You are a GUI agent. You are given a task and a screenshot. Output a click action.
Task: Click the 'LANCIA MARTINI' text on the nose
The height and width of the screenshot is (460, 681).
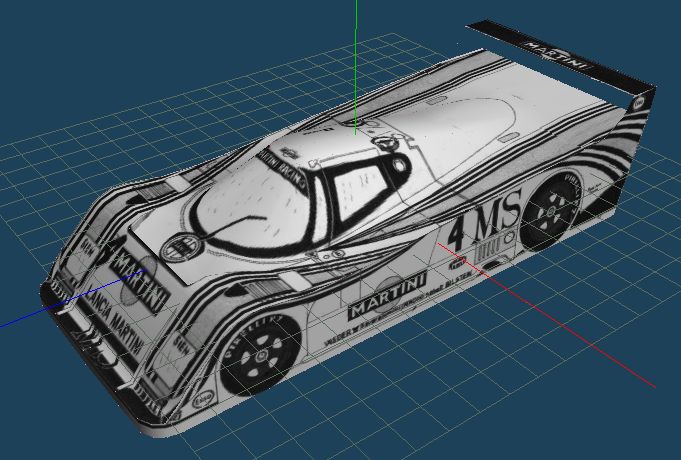click(114, 322)
